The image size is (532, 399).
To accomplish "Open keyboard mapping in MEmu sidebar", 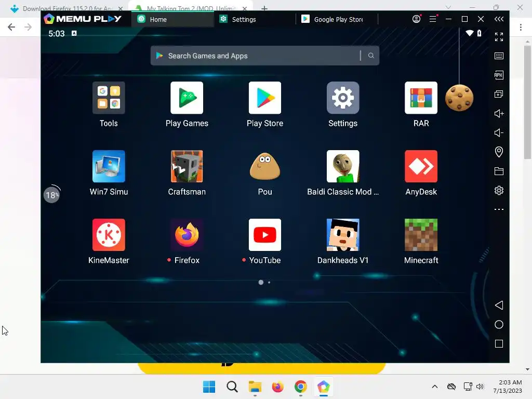I will 499,56.
